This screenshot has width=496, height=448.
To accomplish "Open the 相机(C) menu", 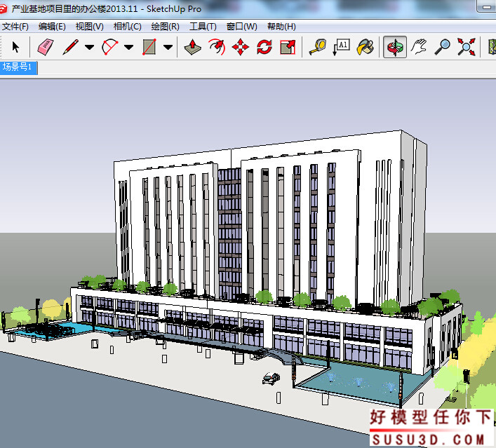I will [127, 27].
